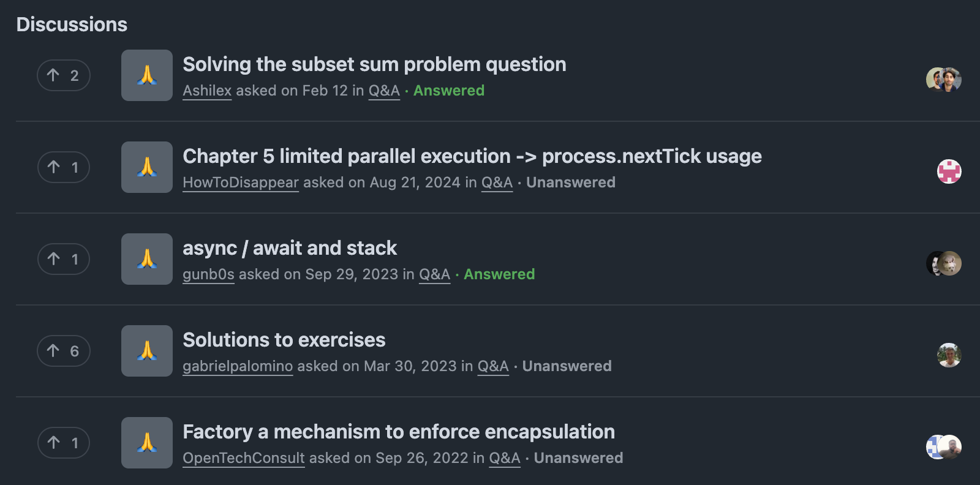Click HowToDisappear's username link
980x485 pixels.
[241, 182]
